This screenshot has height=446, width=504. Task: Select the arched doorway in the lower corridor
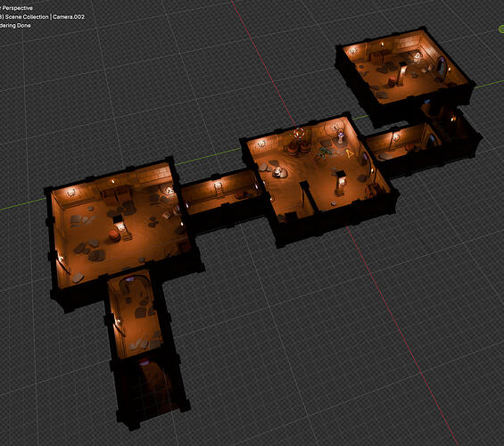click(x=135, y=284)
